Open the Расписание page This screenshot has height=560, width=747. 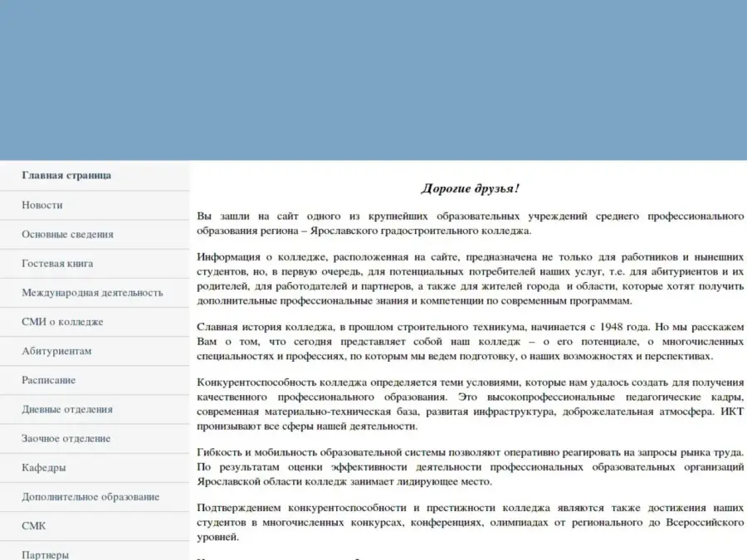tap(48, 380)
